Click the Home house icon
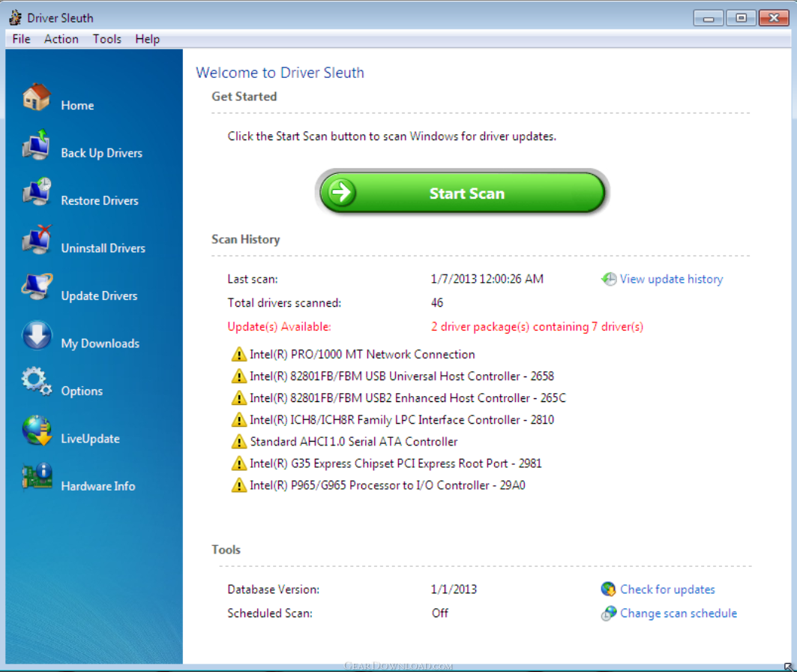Screen dimensions: 797x672 tap(37, 97)
